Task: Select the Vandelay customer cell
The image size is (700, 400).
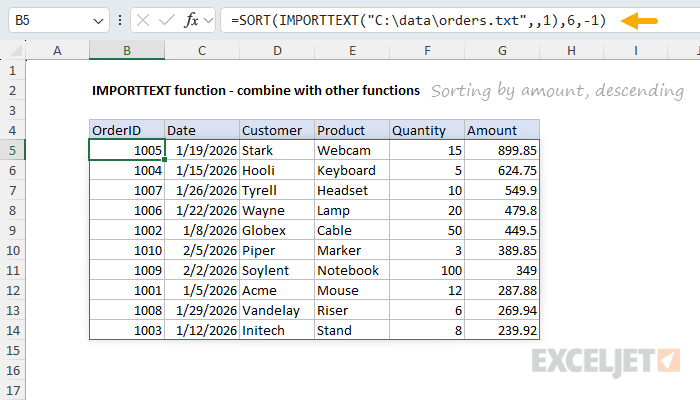Action: tap(277, 310)
